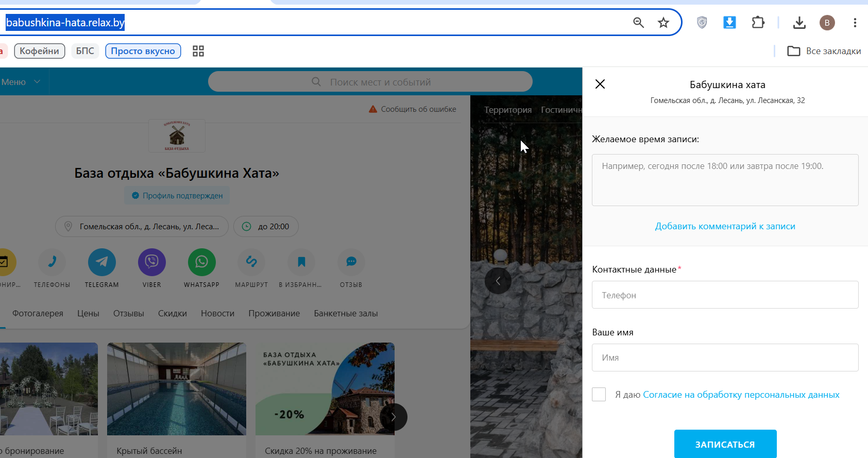The image size is (868, 458).
Task: Click the ЗАПИСАТЬСЯ button
Action: click(x=725, y=444)
